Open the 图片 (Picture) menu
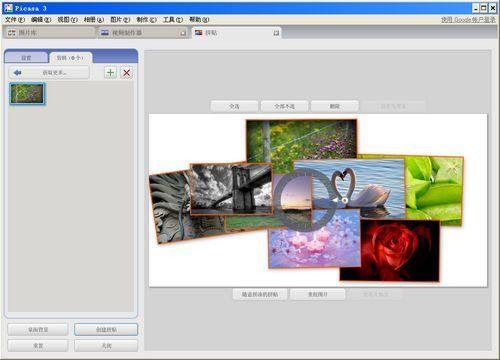The width and height of the screenshot is (500, 360). [x=120, y=20]
